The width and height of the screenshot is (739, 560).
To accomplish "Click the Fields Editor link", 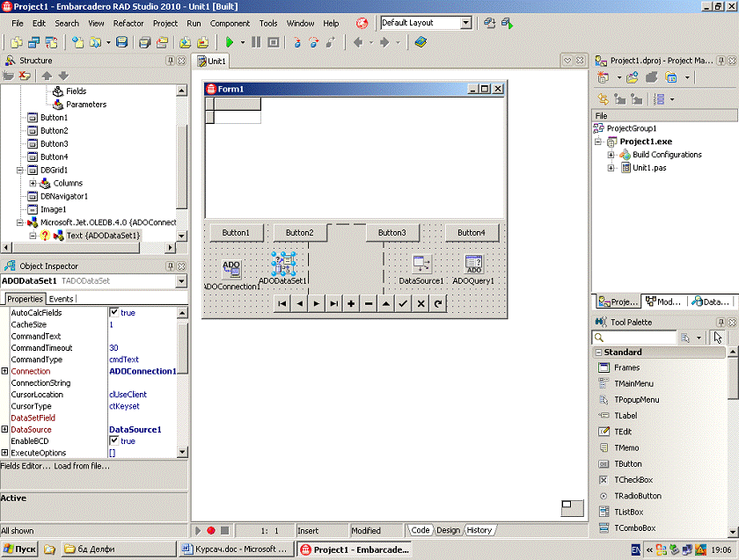I will (25, 466).
